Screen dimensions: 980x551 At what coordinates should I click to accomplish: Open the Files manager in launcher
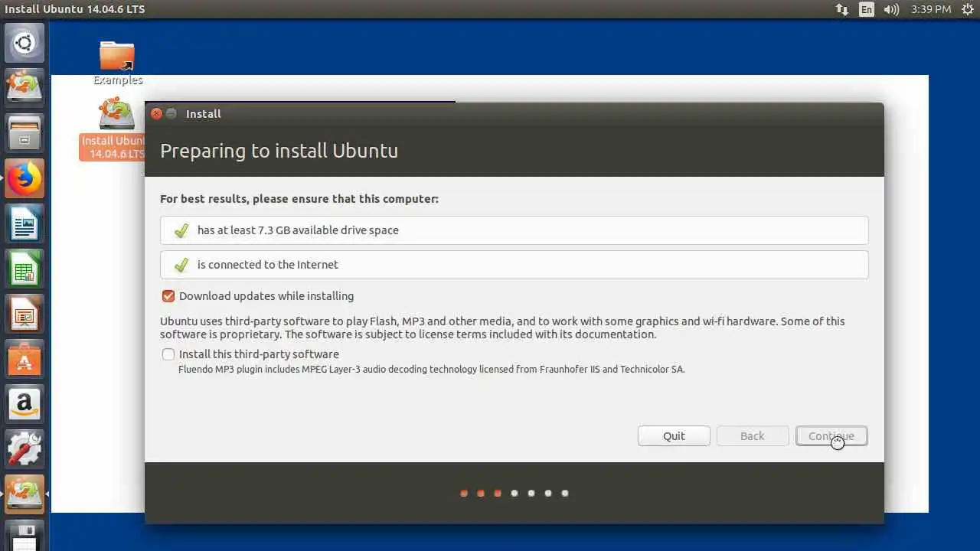(24, 132)
